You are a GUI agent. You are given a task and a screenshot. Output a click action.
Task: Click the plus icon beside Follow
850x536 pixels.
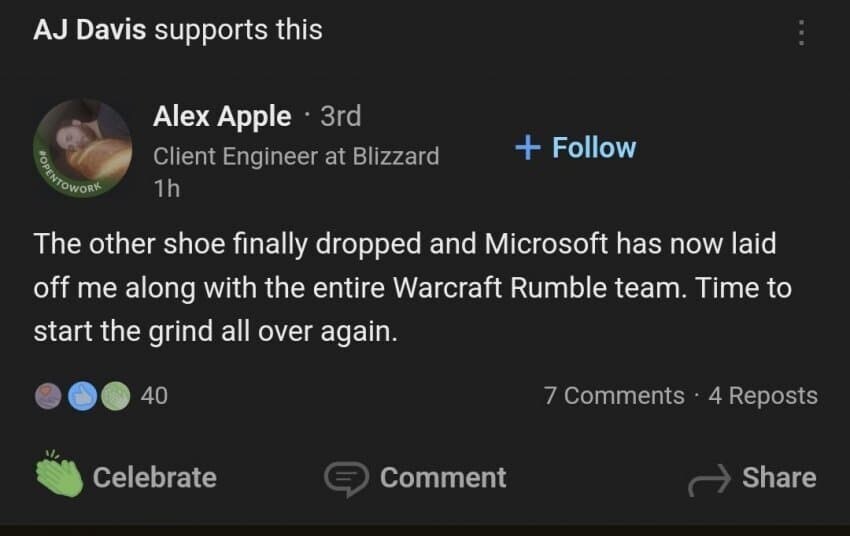coord(527,147)
